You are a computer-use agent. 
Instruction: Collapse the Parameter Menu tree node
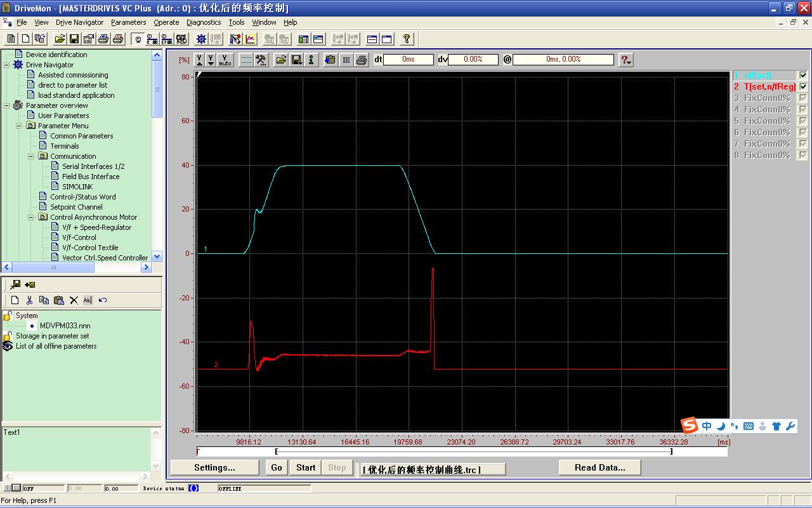tap(20, 126)
